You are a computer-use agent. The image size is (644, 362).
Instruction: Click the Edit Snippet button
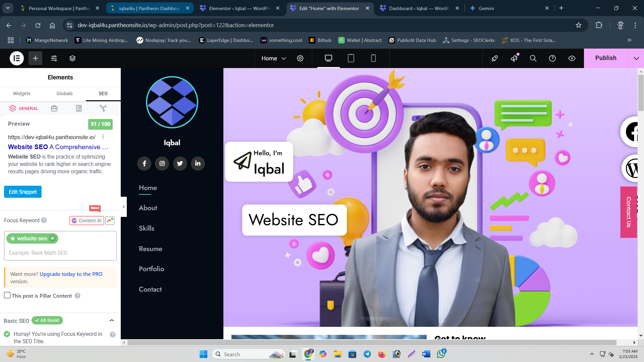click(22, 191)
